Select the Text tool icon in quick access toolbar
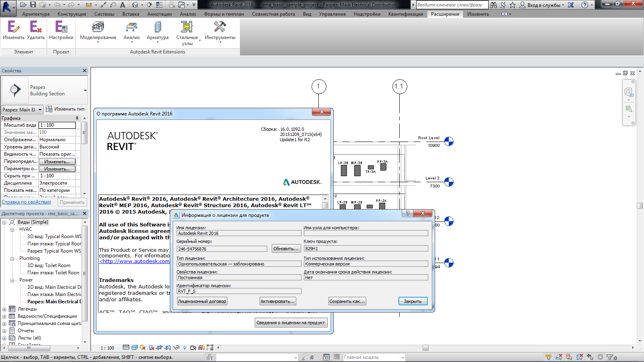This screenshot has height=362, width=644. click(x=123, y=5)
